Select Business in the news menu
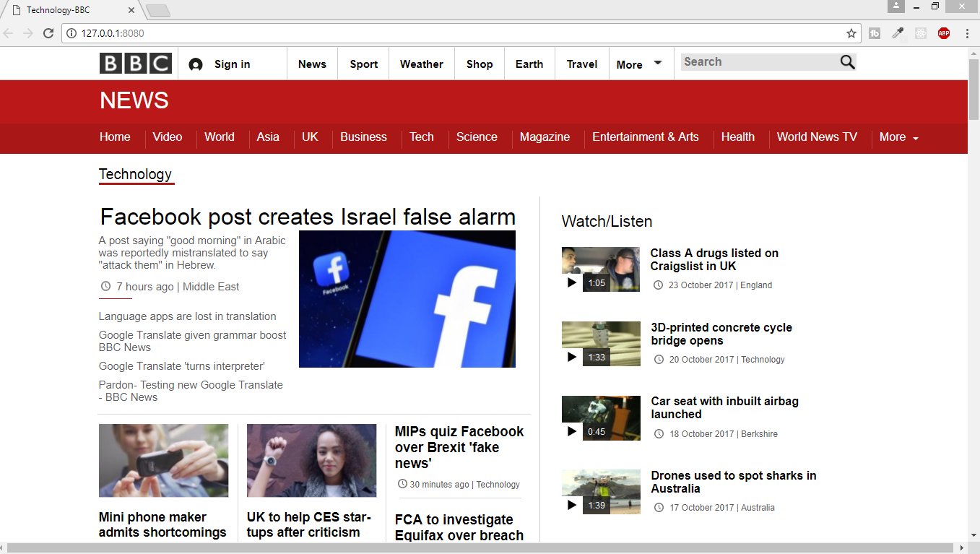 point(363,137)
